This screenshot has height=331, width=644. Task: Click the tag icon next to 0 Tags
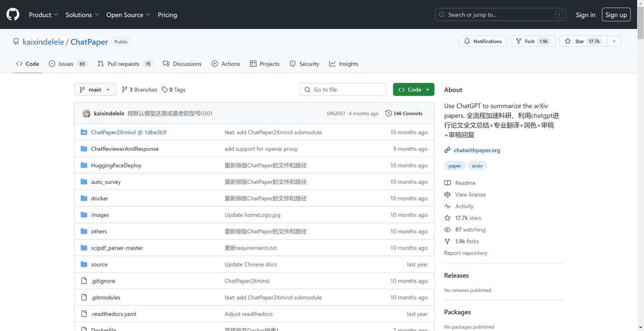tap(165, 89)
